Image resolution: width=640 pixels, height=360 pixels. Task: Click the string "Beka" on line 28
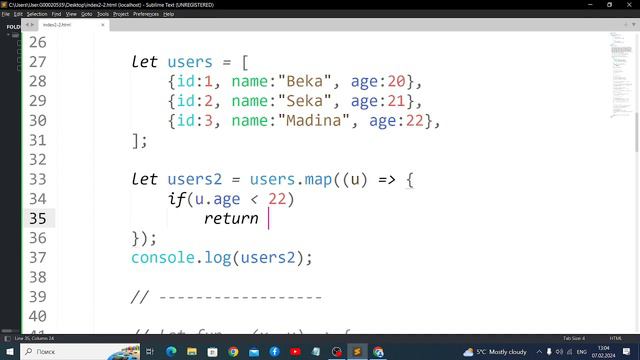[x=304, y=81]
